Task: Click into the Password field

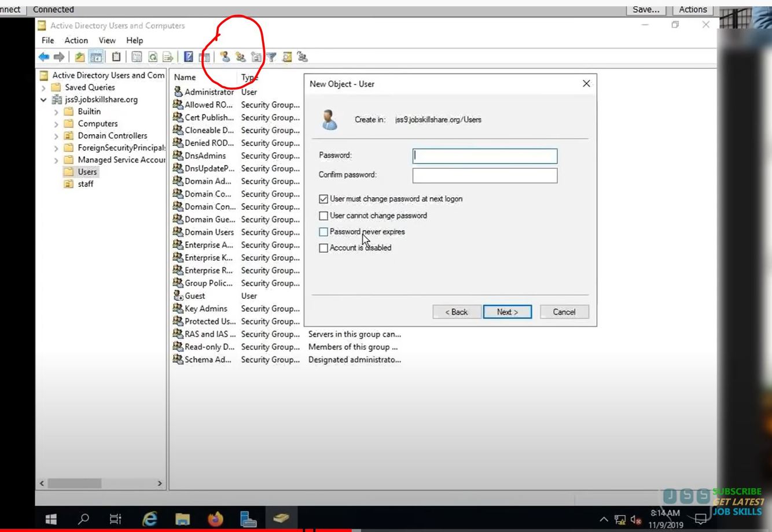Action: click(x=485, y=156)
